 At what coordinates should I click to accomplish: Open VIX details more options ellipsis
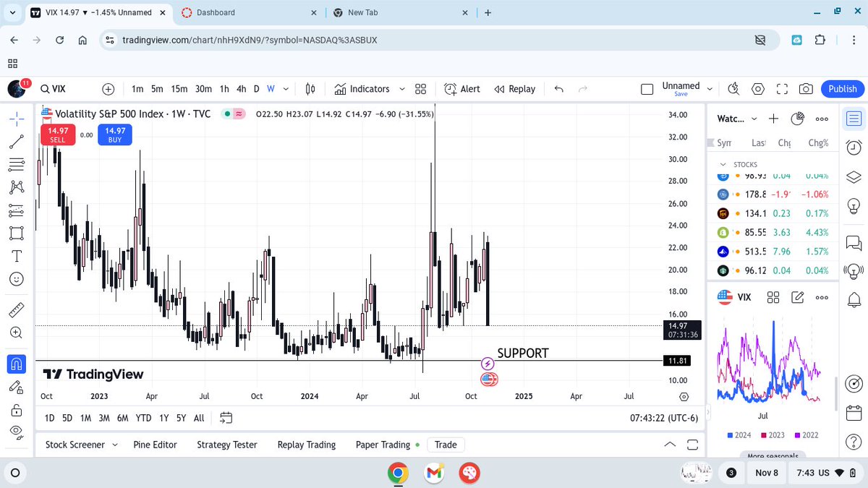822,297
